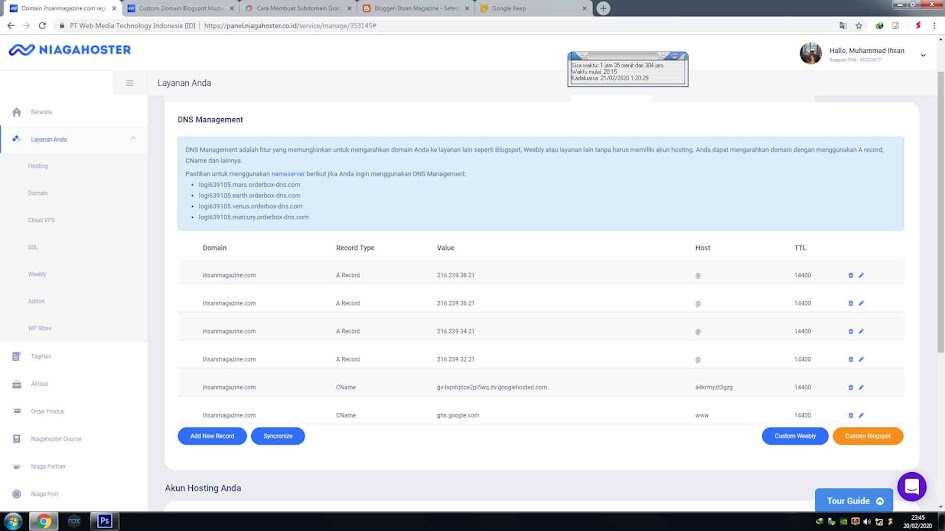Click Chrome taskbar icon
The height and width of the screenshot is (531, 945).
pyautogui.click(x=43, y=521)
